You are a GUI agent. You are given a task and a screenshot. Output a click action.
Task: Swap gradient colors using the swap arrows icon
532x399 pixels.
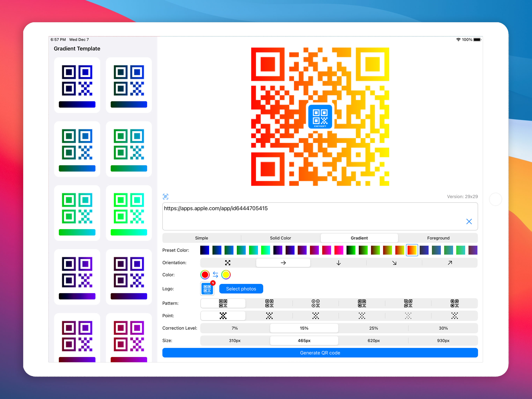click(x=215, y=275)
